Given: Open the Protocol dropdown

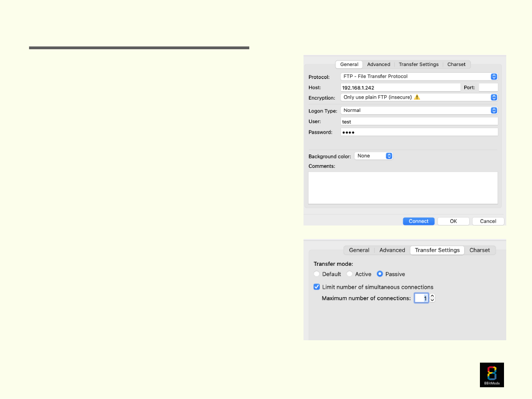Looking at the screenshot, I should [419, 77].
